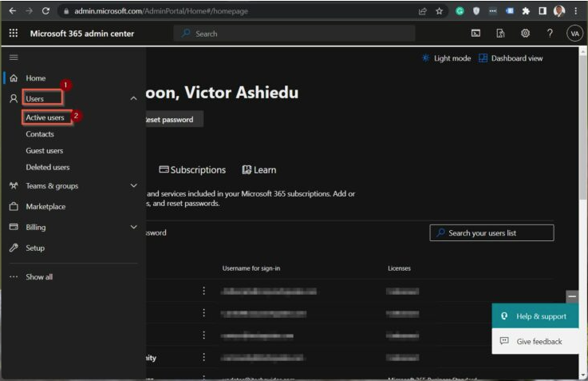This screenshot has width=588, height=381.
Task: Open the document icon beside Cloud Shell
Action: [500, 34]
